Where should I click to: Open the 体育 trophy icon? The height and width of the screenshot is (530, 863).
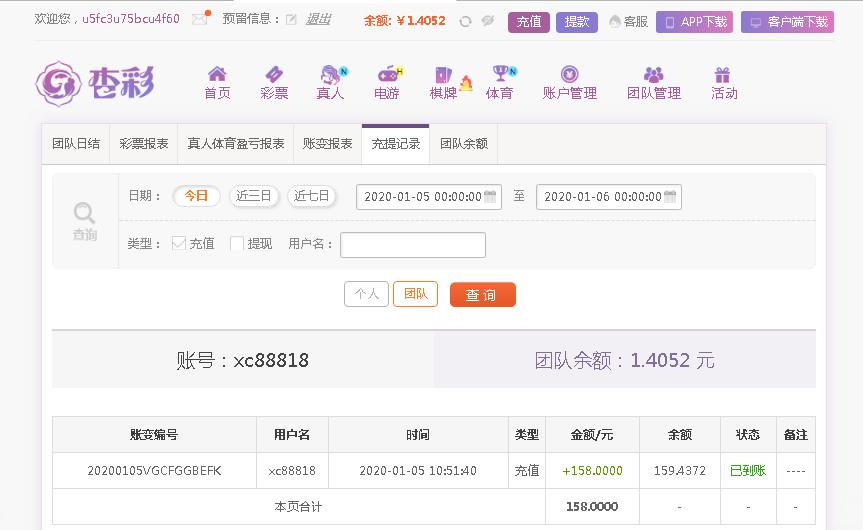coord(500,73)
